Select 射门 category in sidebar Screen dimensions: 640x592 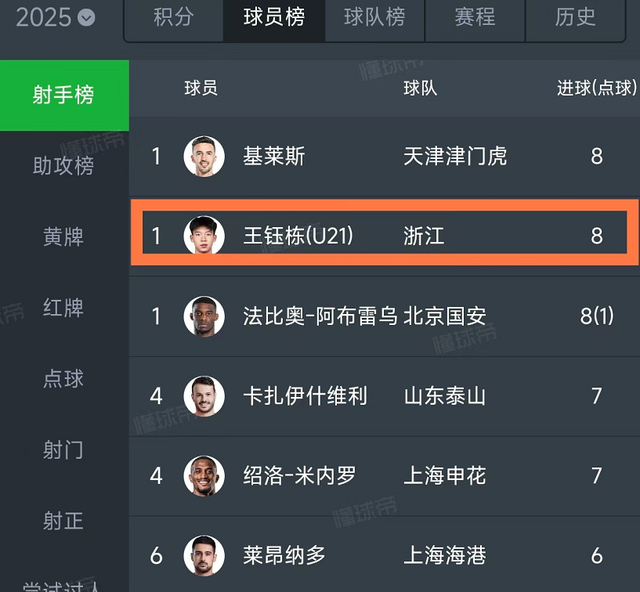(x=64, y=450)
